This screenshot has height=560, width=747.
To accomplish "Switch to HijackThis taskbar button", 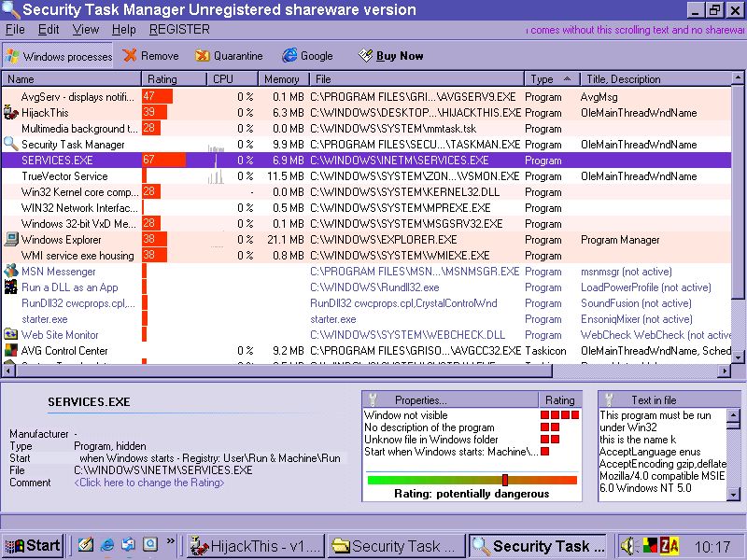I will [255, 546].
